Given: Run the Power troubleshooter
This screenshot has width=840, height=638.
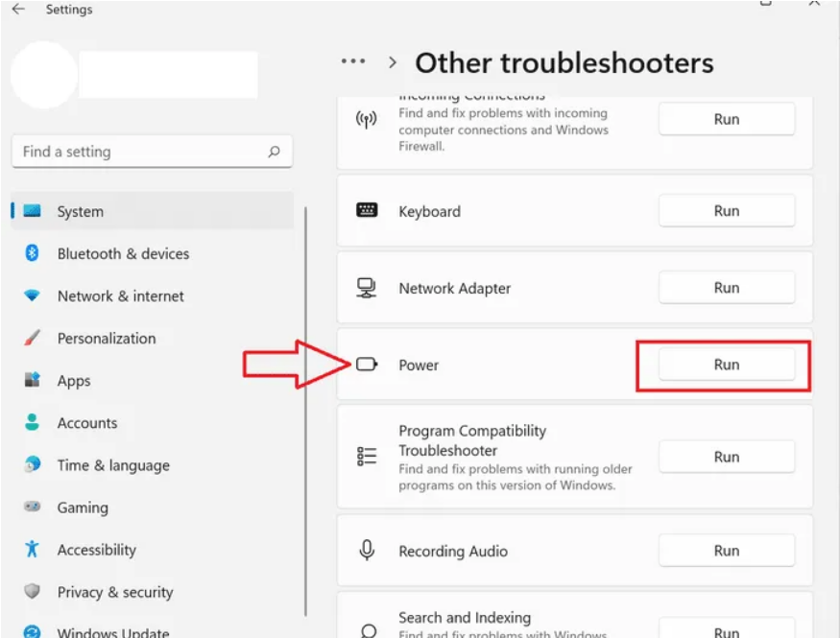Looking at the screenshot, I should (726, 365).
